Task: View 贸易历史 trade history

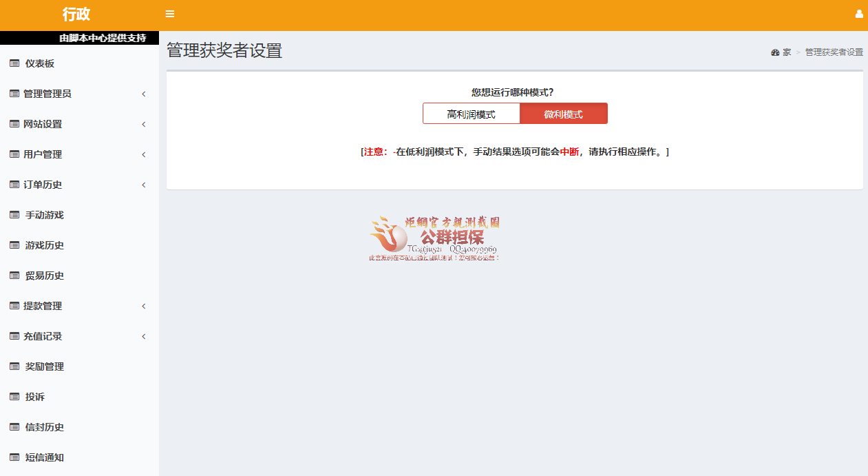Action: pyautogui.click(x=43, y=276)
